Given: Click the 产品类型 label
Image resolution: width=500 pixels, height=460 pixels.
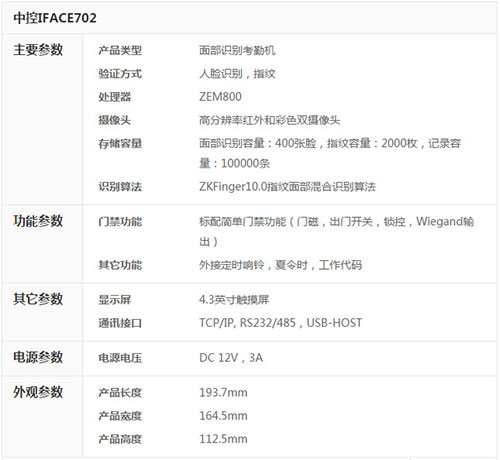Looking at the screenshot, I should (x=120, y=51).
